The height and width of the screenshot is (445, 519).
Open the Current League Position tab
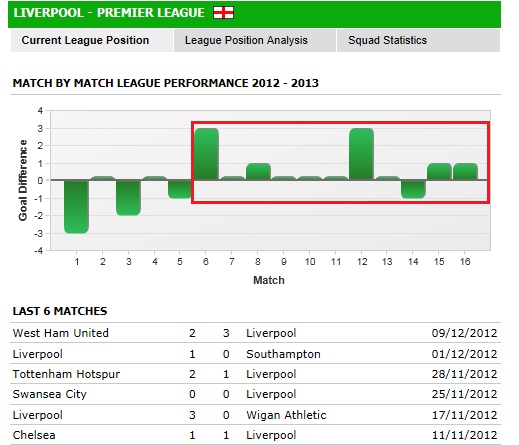[92, 40]
